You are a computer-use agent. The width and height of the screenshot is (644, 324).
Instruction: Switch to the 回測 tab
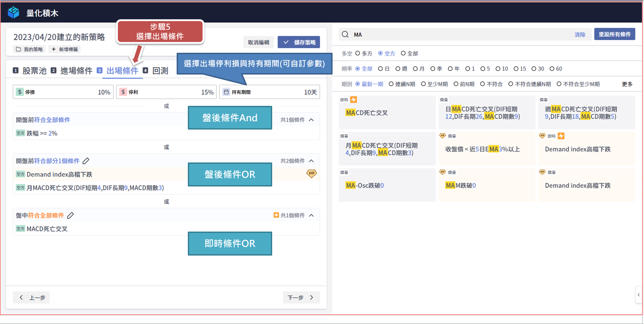coord(160,71)
